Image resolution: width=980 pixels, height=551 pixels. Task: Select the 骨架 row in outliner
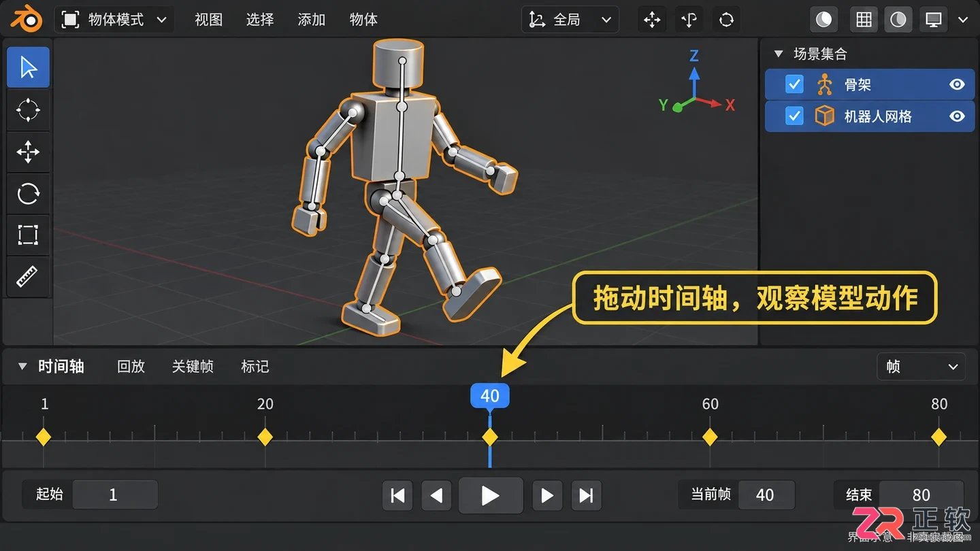pos(870,84)
